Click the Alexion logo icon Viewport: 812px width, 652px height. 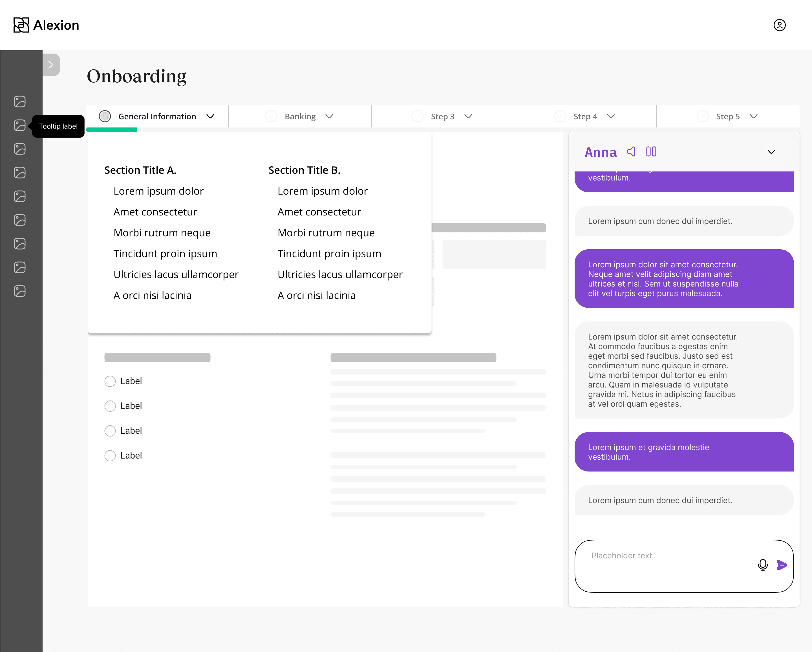point(21,25)
